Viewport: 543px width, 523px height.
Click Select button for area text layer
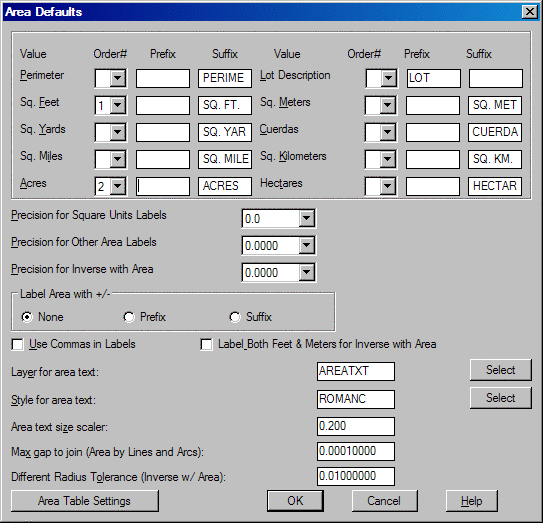pyautogui.click(x=501, y=370)
